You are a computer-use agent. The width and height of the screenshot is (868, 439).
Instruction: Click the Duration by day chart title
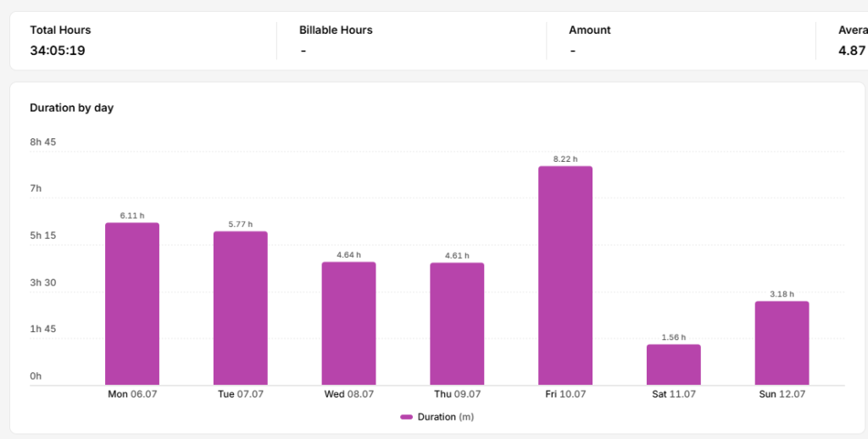pos(71,108)
